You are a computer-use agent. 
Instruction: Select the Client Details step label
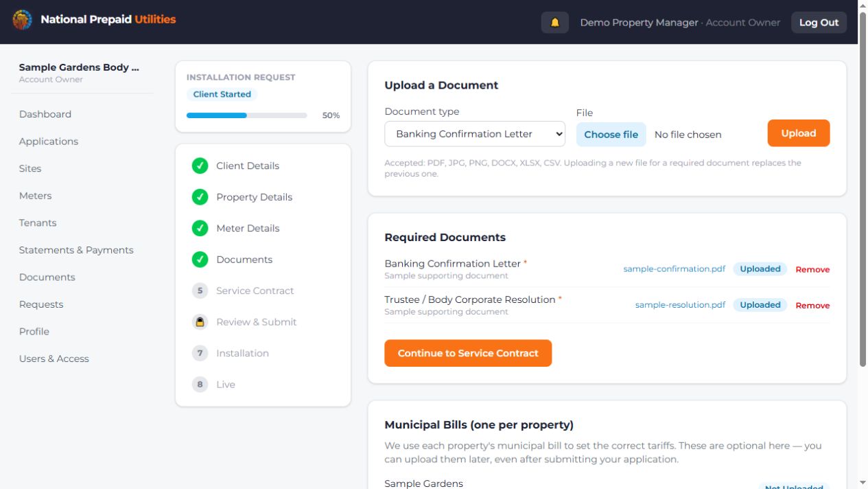248,166
